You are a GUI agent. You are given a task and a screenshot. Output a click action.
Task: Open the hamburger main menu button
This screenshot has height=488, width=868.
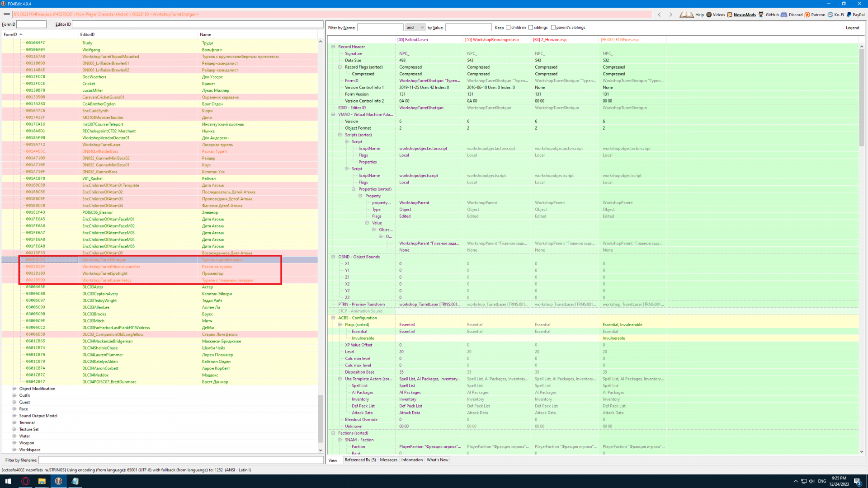[x=6, y=14]
